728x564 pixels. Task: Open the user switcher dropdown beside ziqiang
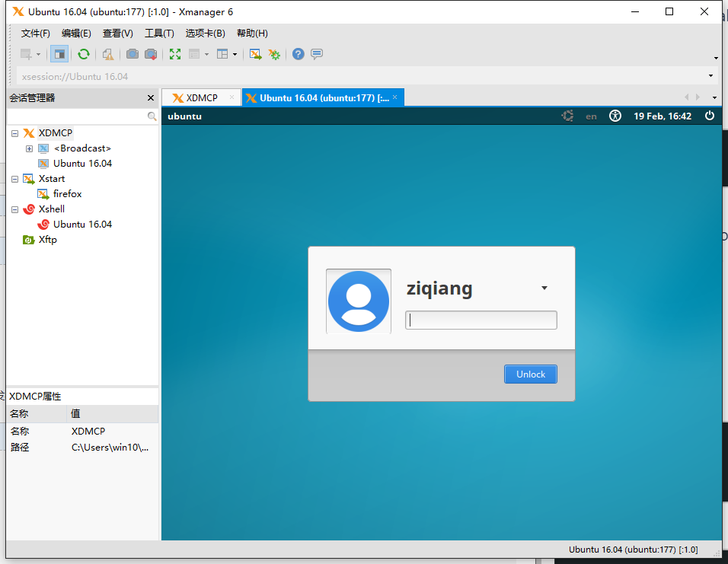(544, 288)
